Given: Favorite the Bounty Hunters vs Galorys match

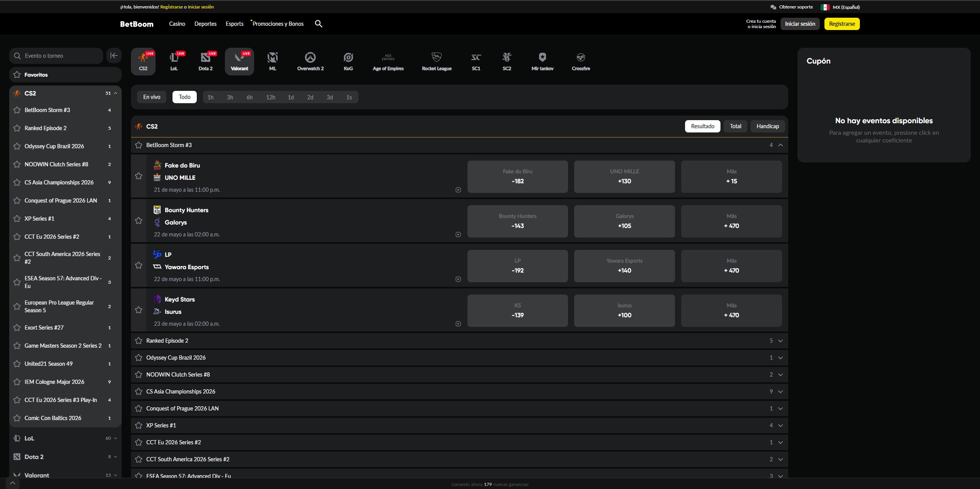Looking at the screenshot, I should click(x=139, y=221).
